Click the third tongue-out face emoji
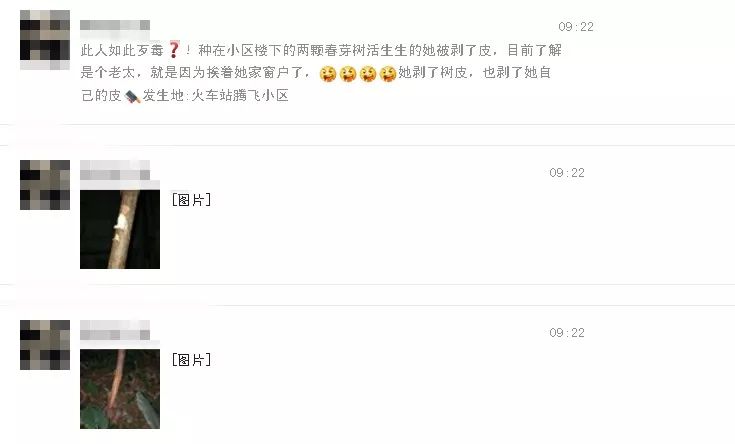 pos(368,74)
